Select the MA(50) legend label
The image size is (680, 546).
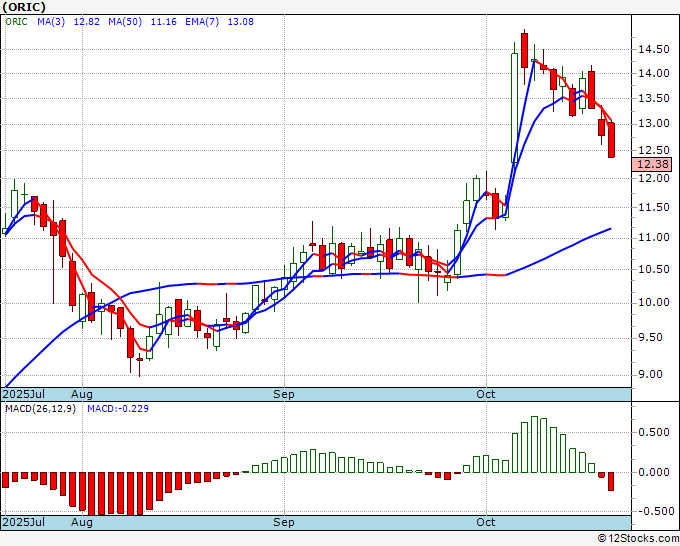tap(125, 22)
